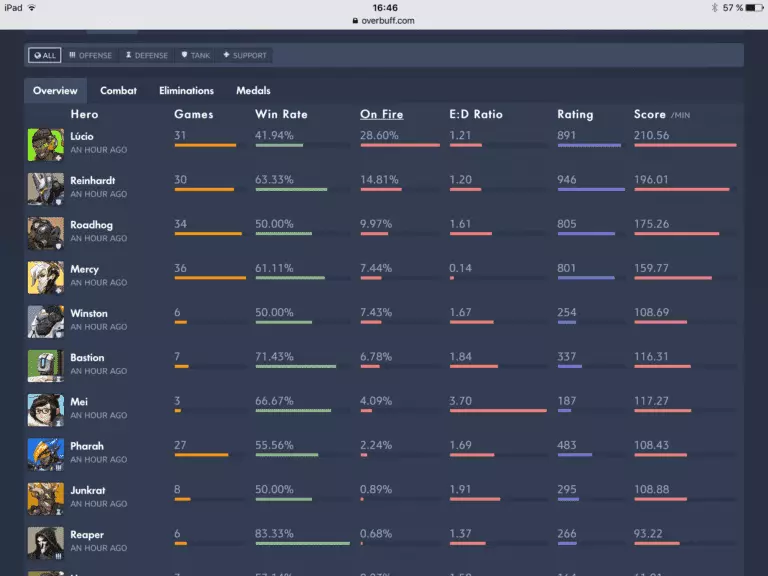
Task: Select Bastion win rate 71.43%
Action: point(274,357)
